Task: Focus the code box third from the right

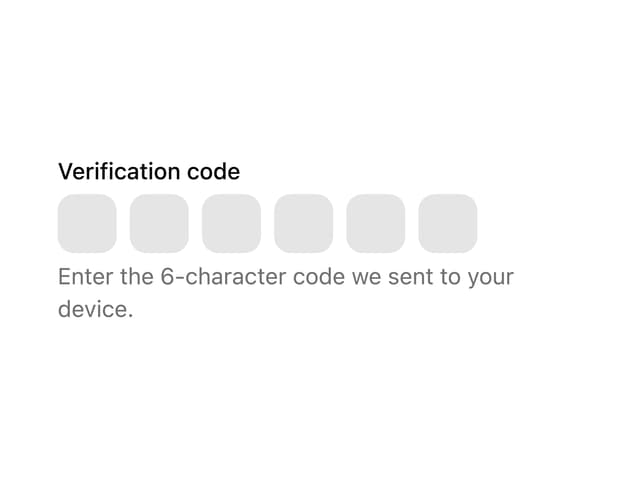Action: tap(304, 223)
